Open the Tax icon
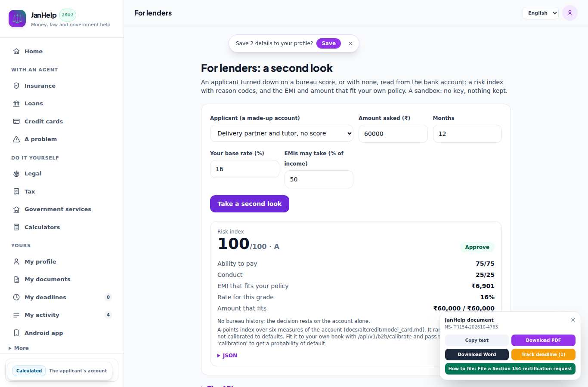588x387 pixels. click(16, 191)
